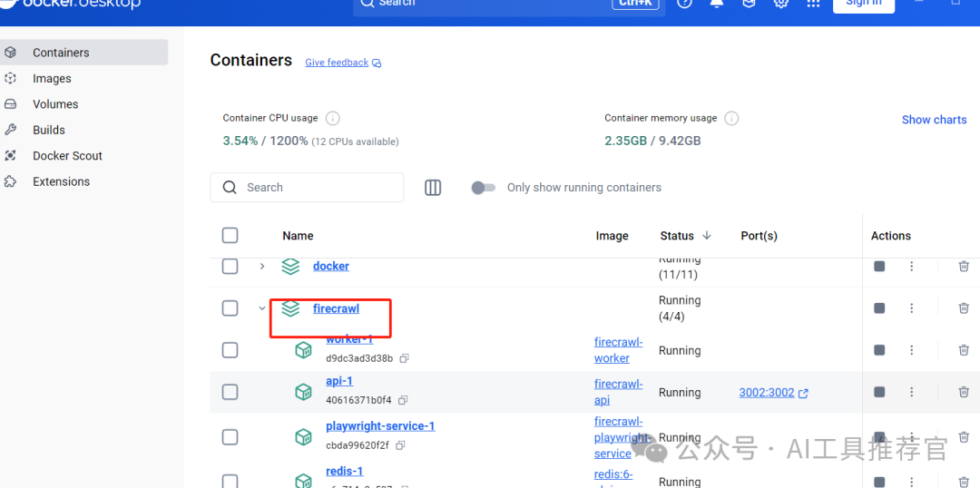Copy worker-1 container ID d9dc3ad3d38b
This screenshot has width=980, height=488.
coord(405,358)
